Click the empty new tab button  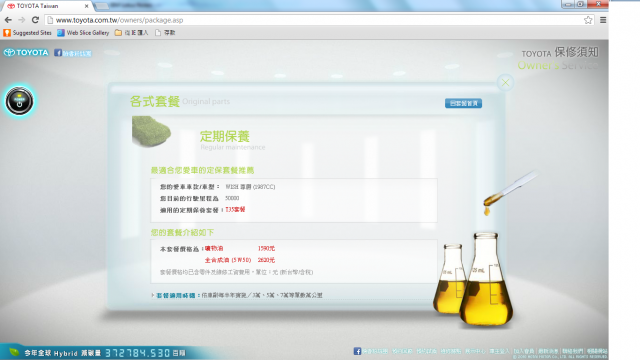pos(102,6)
